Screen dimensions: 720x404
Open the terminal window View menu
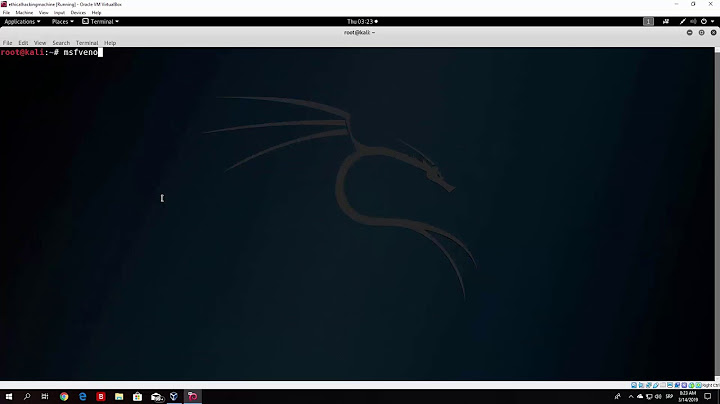tap(40, 43)
